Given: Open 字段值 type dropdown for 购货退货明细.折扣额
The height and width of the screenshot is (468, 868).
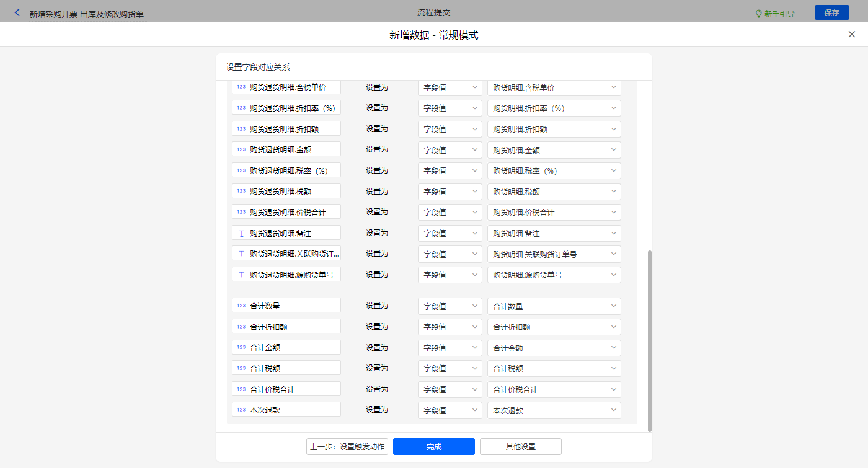Looking at the screenshot, I should click(x=449, y=130).
